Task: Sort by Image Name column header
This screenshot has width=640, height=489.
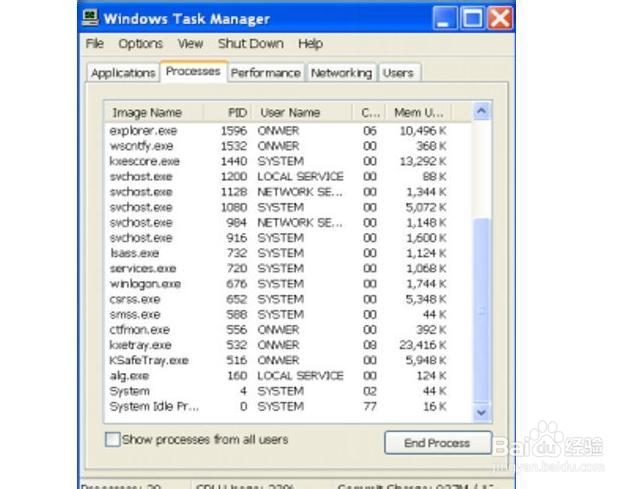Action: pos(154,112)
